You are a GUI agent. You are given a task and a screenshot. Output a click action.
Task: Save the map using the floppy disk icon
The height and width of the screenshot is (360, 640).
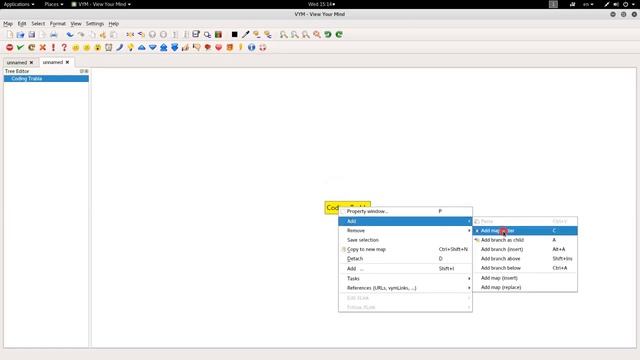31,35
